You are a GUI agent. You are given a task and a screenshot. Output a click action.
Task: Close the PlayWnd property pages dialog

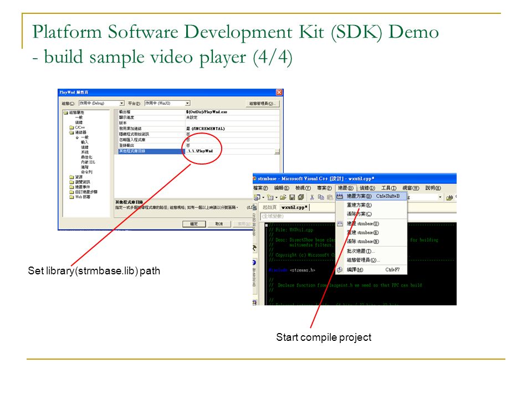(279, 93)
